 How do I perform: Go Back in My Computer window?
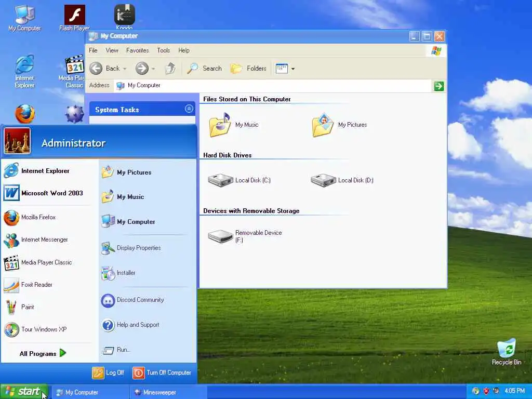click(x=104, y=69)
